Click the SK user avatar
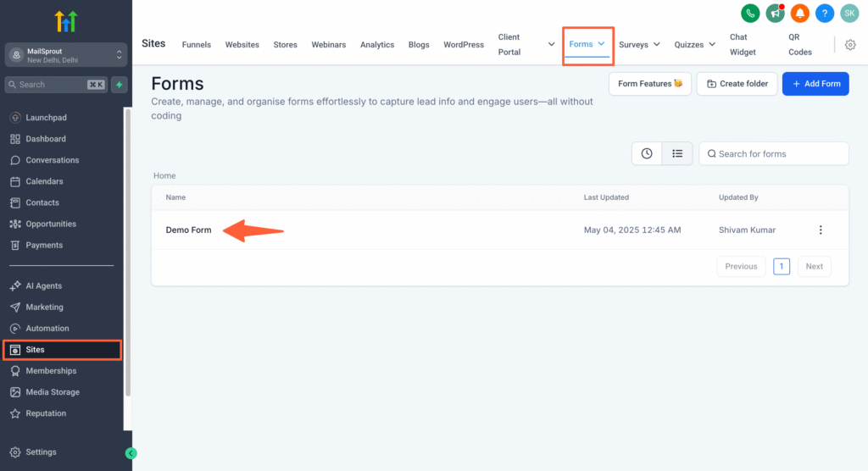Image resolution: width=868 pixels, height=471 pixels. coord(849,14)
